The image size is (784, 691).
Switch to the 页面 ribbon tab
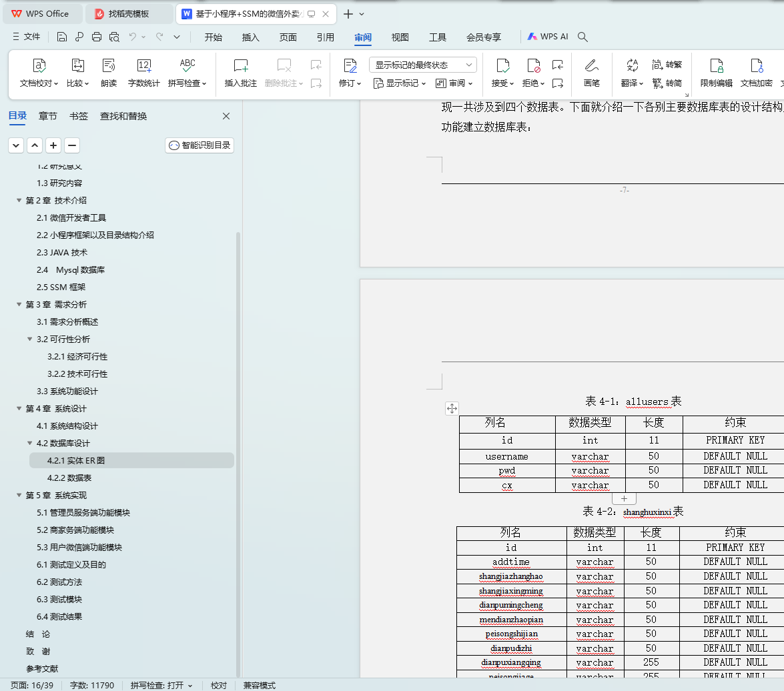(x=288, y=37)
